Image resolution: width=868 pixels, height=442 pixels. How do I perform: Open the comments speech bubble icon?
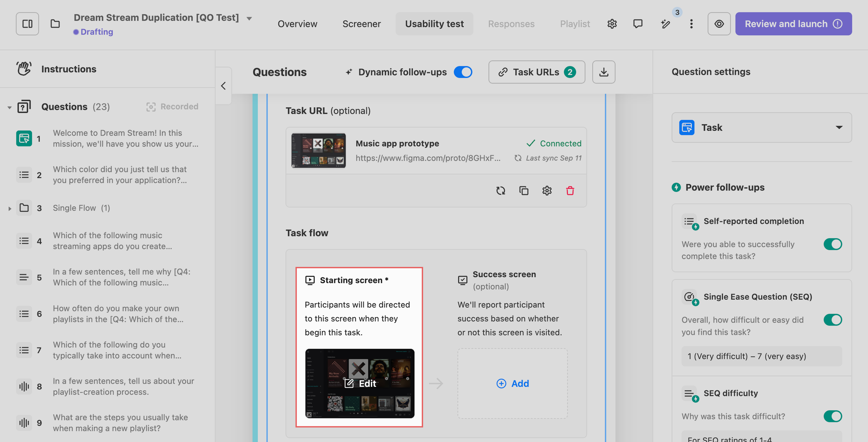click(x=637, y=24)
